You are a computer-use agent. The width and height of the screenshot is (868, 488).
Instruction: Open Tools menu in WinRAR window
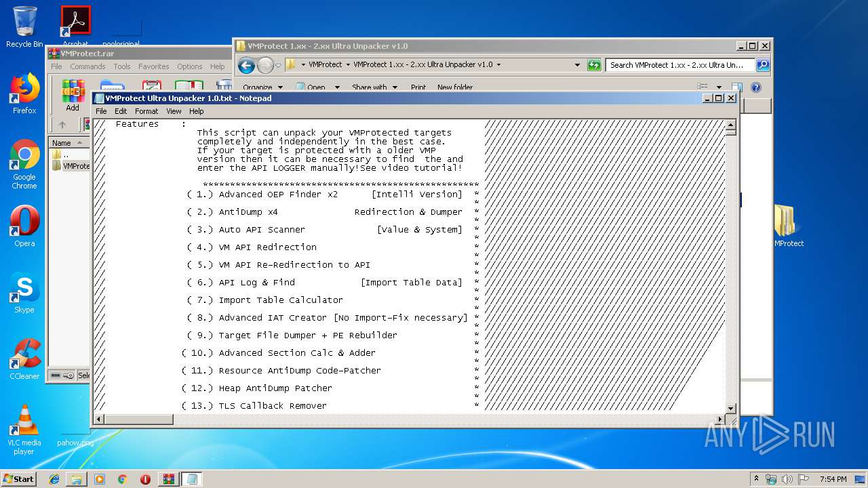tap(122, 66)
